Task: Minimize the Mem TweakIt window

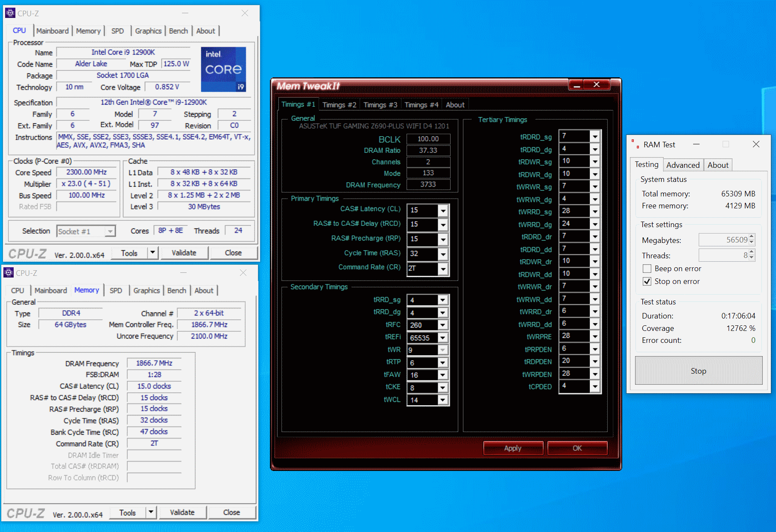Action: [x=577, y=85]
